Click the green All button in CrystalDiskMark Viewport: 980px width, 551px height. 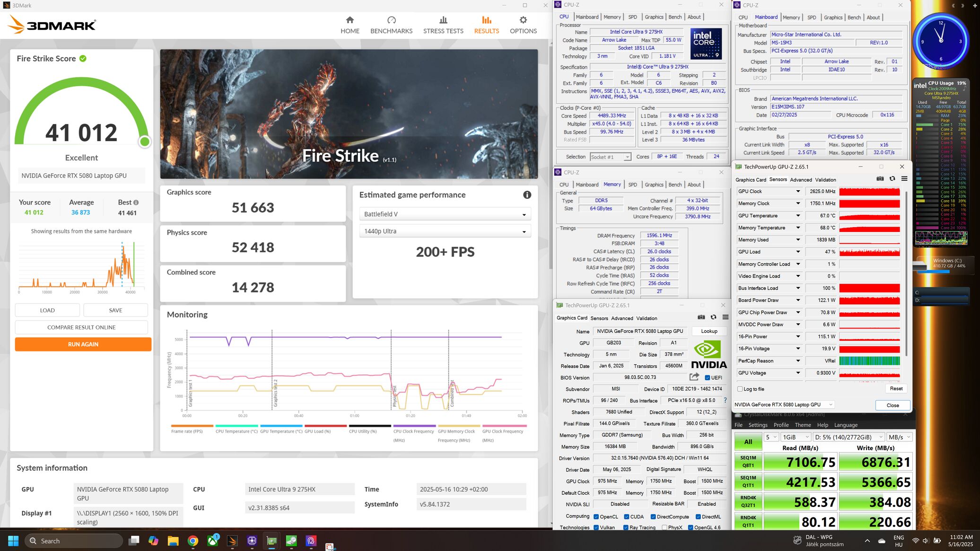pos(748,442)
